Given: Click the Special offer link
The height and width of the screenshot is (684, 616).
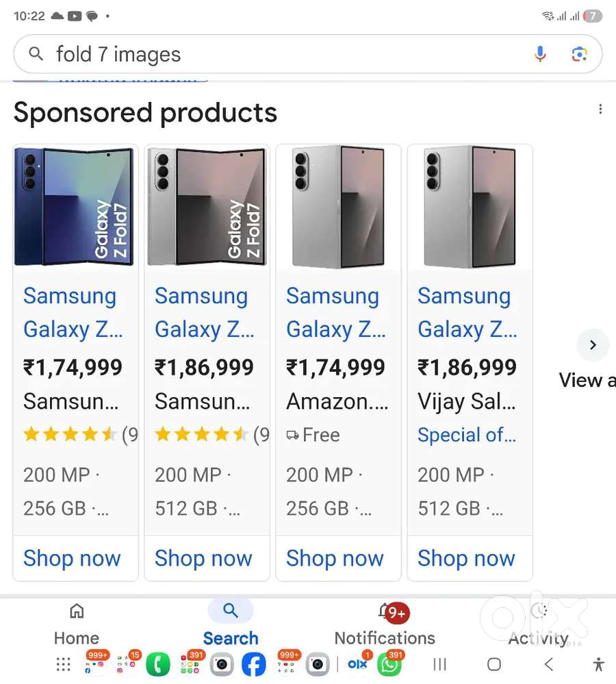Looking at the screenshot, I should tap(466, 435).
